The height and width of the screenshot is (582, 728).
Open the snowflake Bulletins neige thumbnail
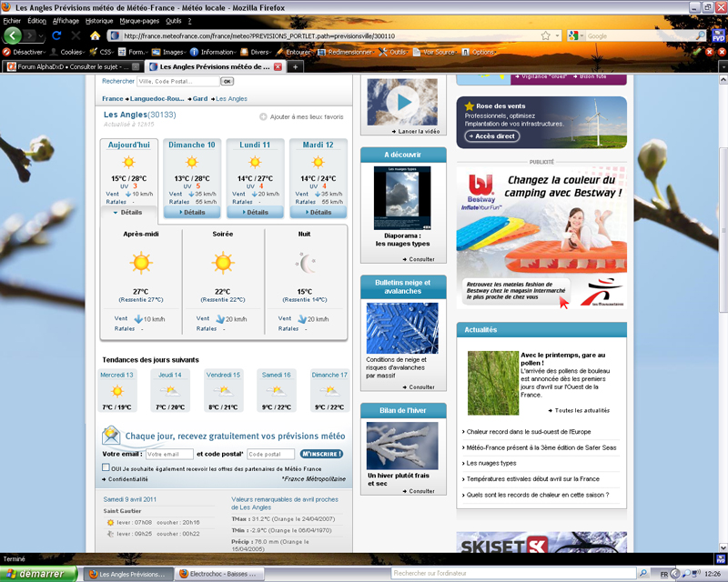click(402, 328)
